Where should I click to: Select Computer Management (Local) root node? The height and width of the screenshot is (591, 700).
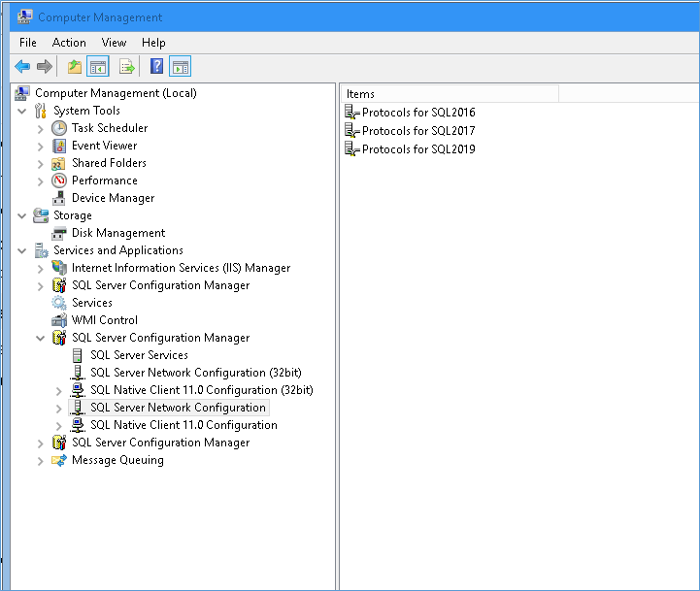tap(116, 93)
